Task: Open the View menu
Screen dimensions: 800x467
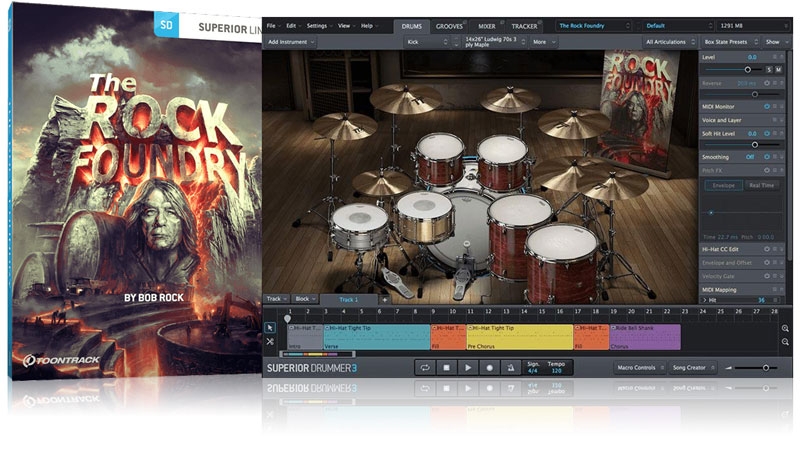Action: click(346, 26)
